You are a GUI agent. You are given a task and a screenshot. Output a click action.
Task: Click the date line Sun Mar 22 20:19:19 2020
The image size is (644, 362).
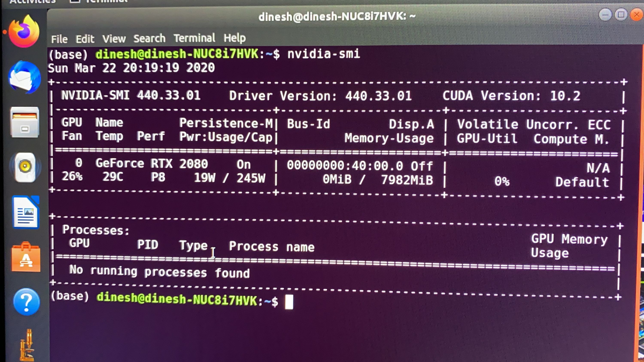click(x=131, y=68)
